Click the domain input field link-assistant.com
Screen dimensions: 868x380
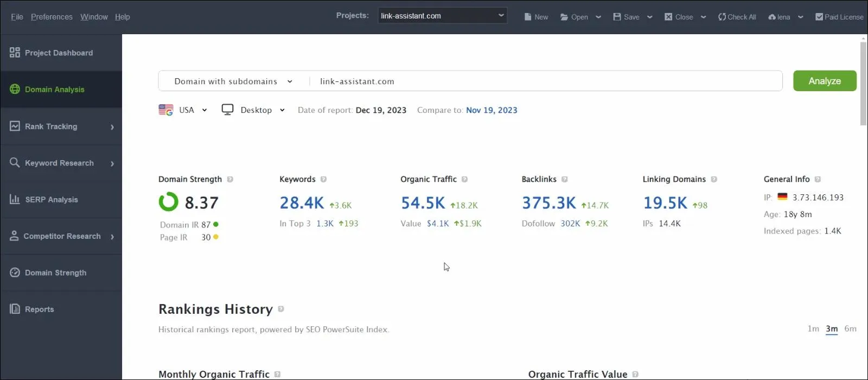(x=545, y=81)
